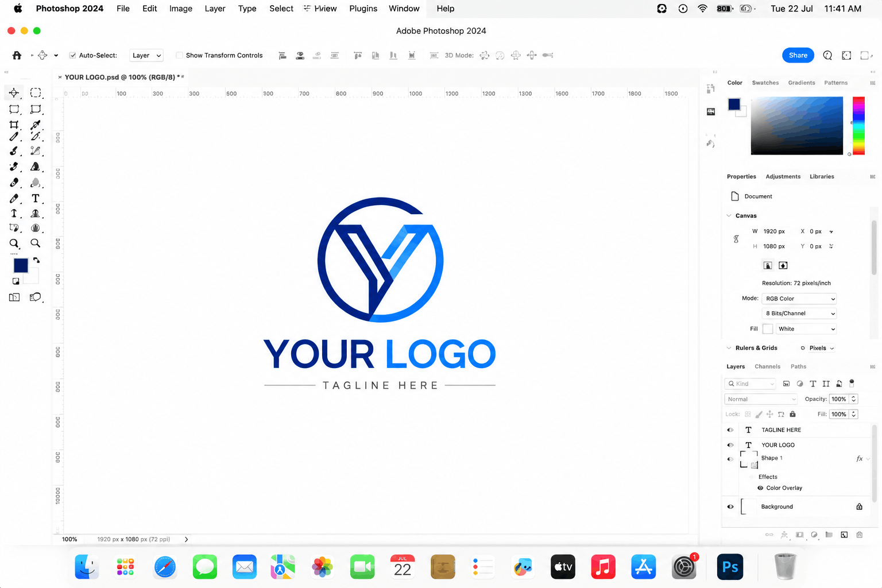
Task: Enable Show Transform Controls checkbox
Action: tap(179, 55)
